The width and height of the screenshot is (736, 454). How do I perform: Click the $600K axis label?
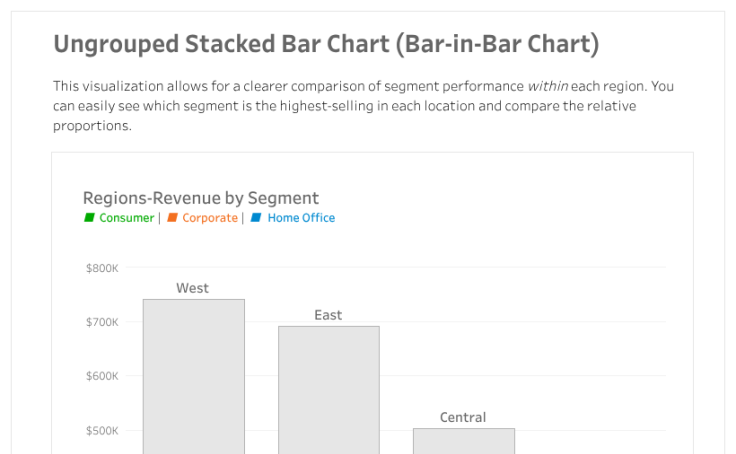102,377
